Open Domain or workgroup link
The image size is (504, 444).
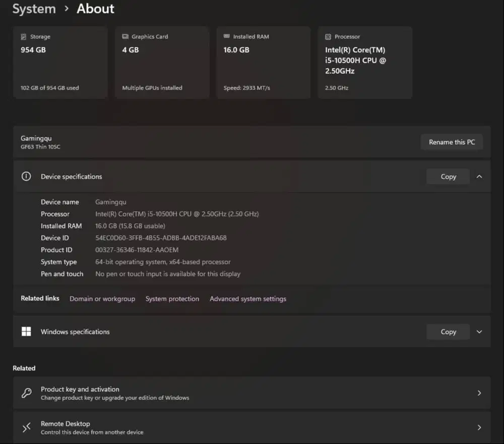(x=102, y=299)
